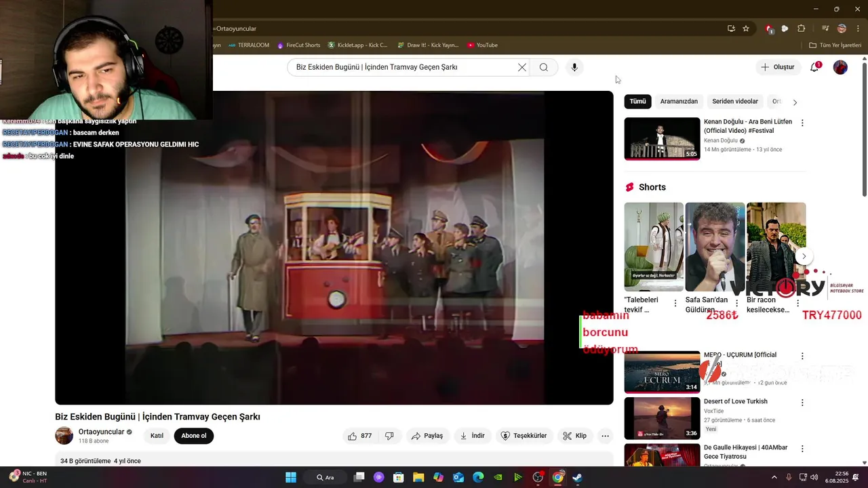Open more actions ellipsis under video

pos(606,436)
